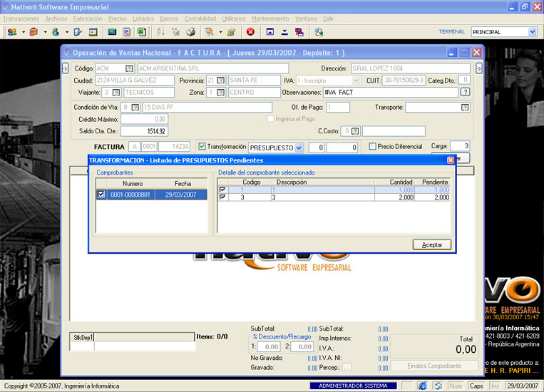
Task: Toggle checkbox for comprobante 0001-00000881
Action: [x=101, y=195]
